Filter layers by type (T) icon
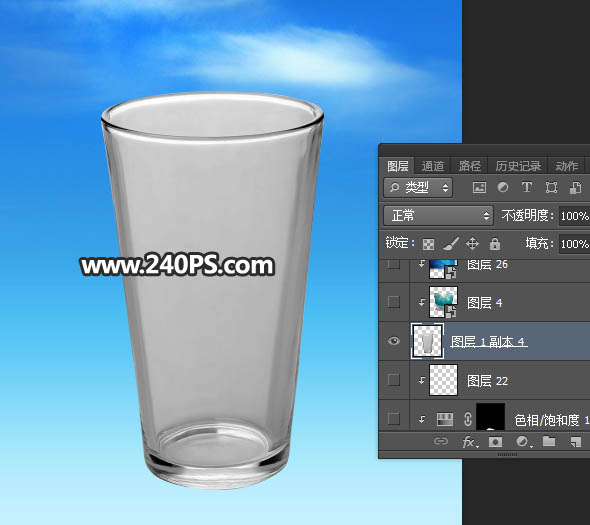Screen dimensions: 590x525 (527, 187)
